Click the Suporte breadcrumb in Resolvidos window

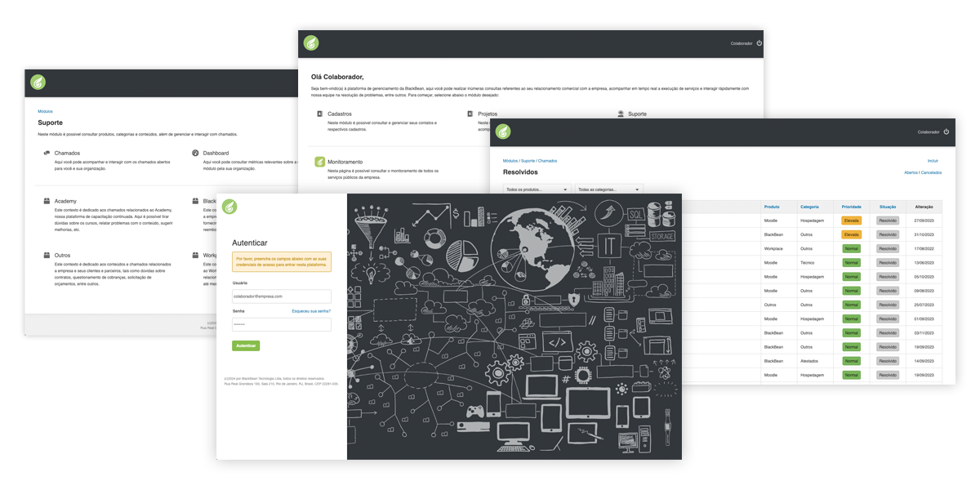[x=528, y=161]
